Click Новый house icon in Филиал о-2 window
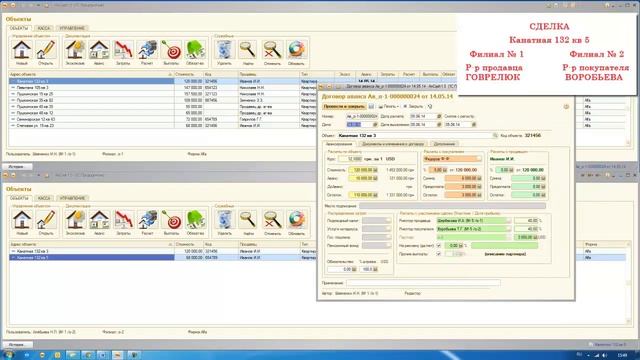This screenshot has width=640, height=360. point(22,220)
